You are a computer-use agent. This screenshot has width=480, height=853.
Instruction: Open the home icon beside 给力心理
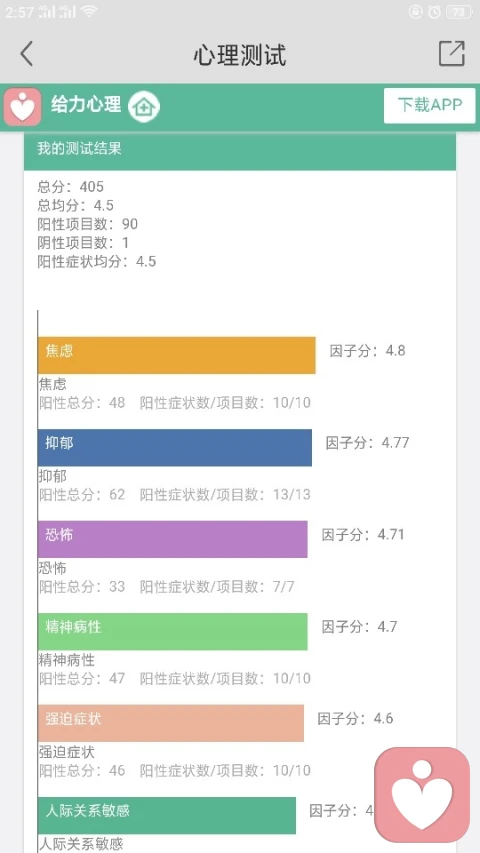pos(144,106)
